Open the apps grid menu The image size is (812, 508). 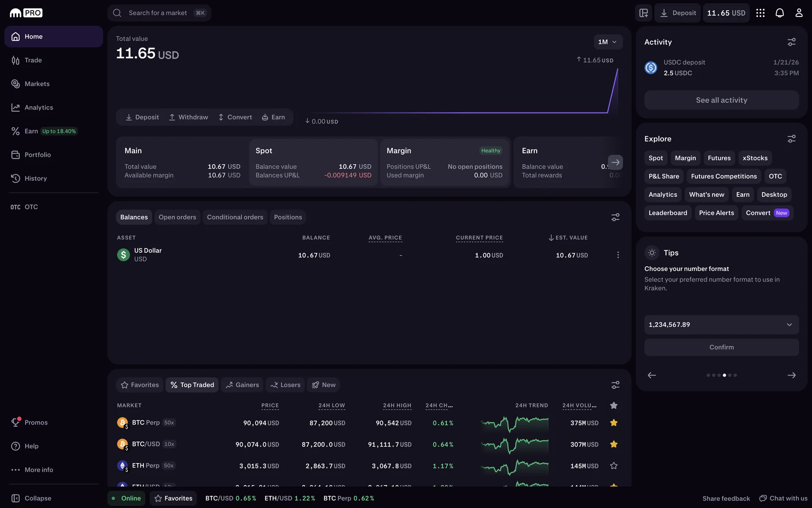pos(760,13)
